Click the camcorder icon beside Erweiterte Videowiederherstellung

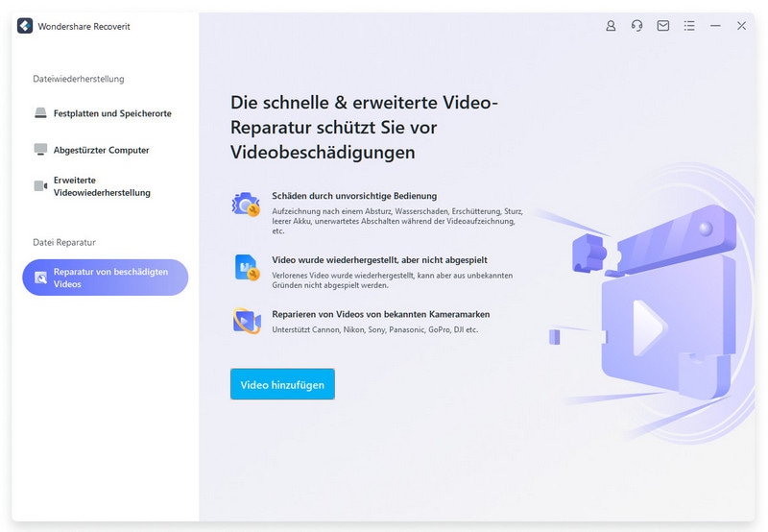tap(40, 185)
